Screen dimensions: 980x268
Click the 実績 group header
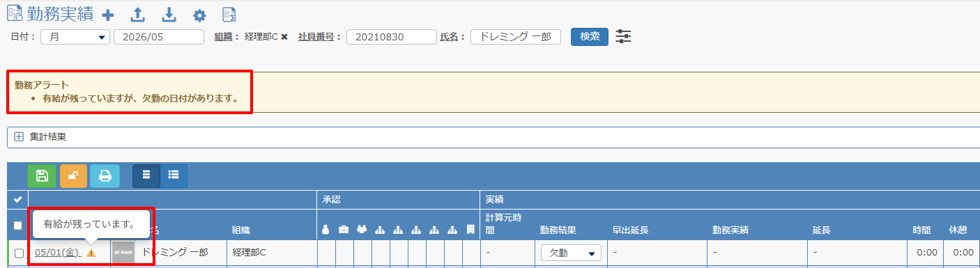(496, 199)
